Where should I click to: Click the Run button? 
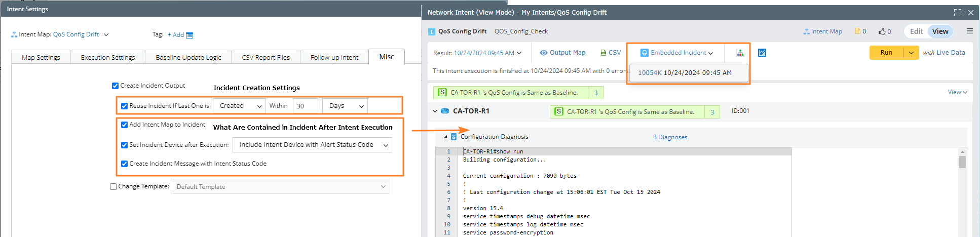[x=886, y=53]
